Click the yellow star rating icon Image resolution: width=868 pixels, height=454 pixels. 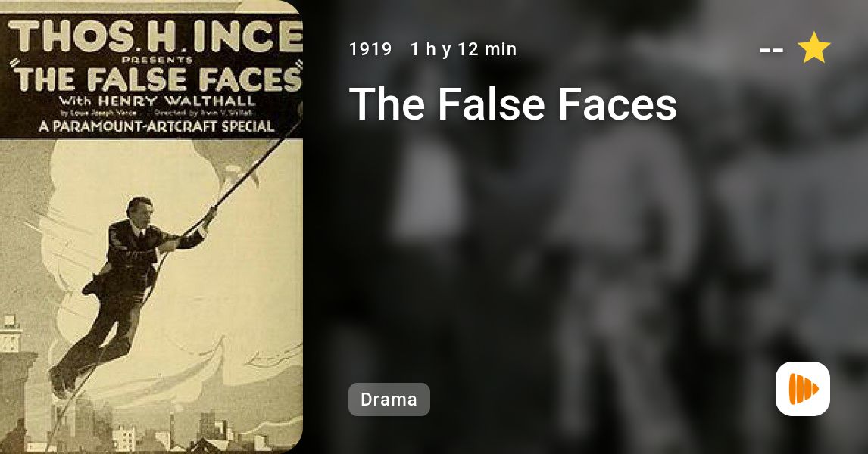(813, 48)
